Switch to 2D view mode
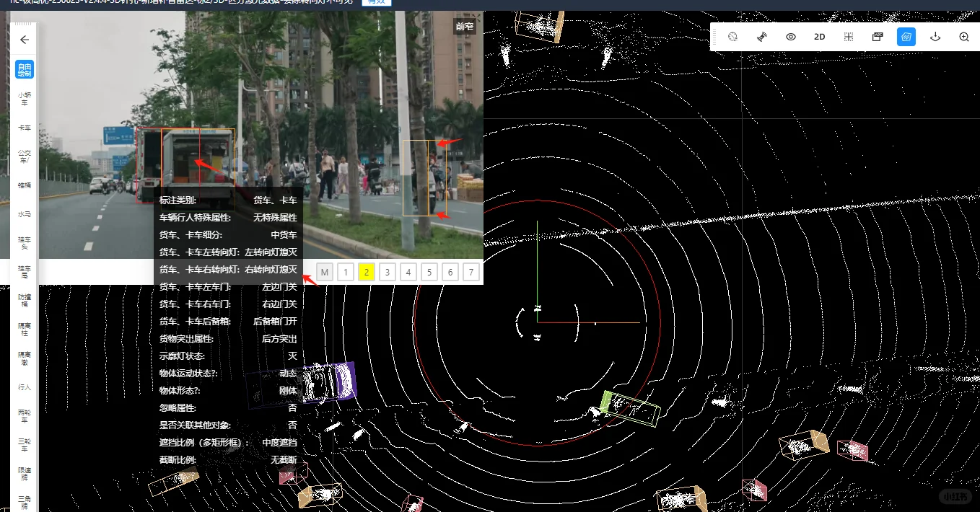This screenshot has width=980, height=512. (820, 37)
